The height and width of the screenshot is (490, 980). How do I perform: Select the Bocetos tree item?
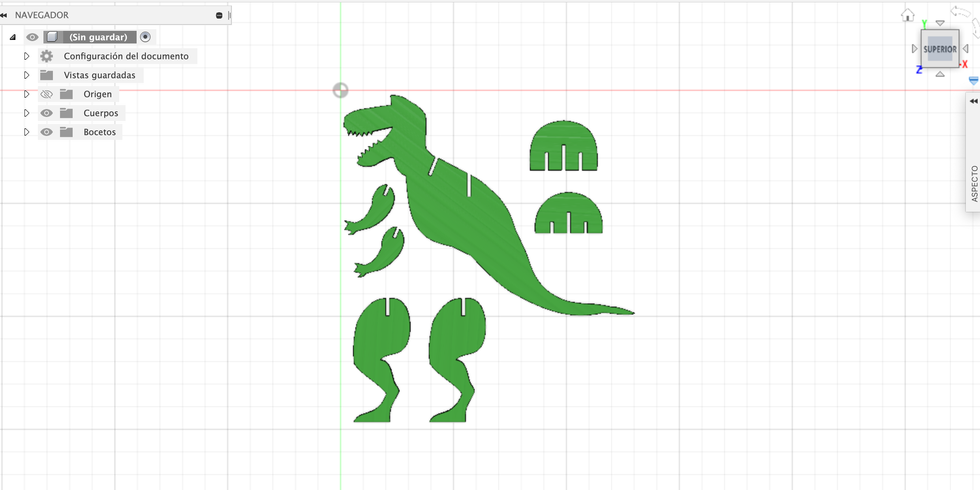(100, 132)
